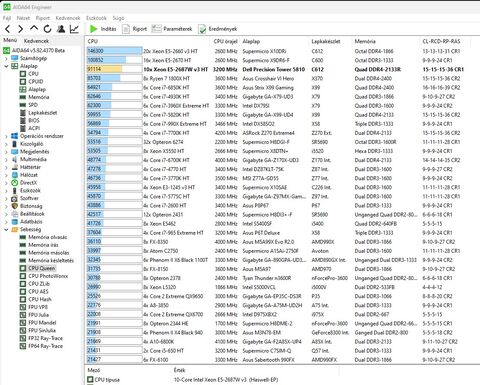Open the Eszközök menu
The height and width of the screenshot is (385, 480).
pyautogui.click(x=96, y=18)
